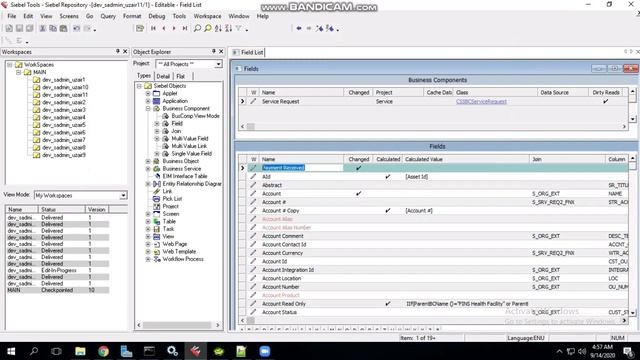The image size is (640, 360).
Task: Toggle Dirty Reads checkmark for Service Request
Action: (606, 101)
